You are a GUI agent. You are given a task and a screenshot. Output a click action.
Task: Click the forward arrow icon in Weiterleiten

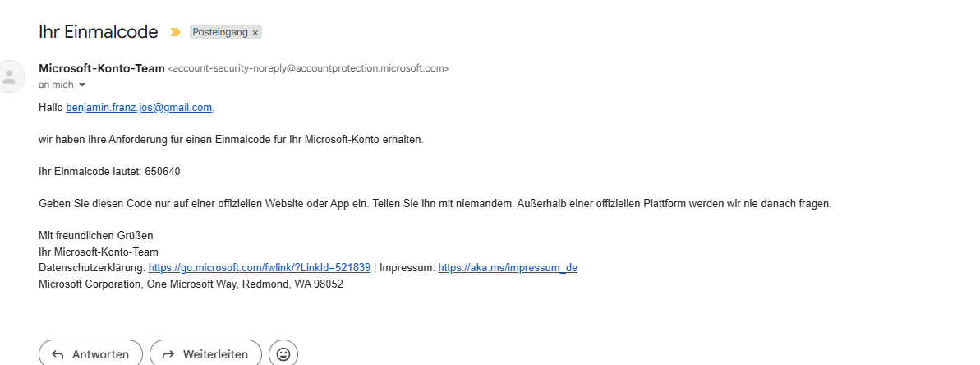168,354
